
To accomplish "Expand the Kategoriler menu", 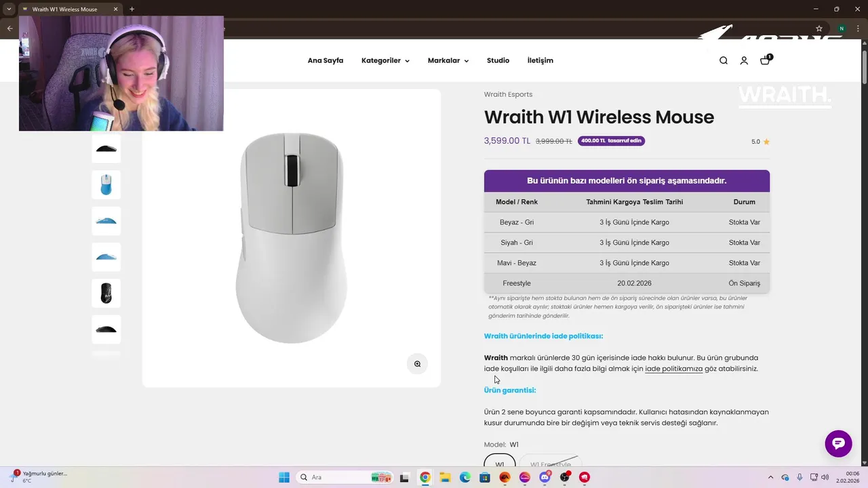I will coord(385,60).
